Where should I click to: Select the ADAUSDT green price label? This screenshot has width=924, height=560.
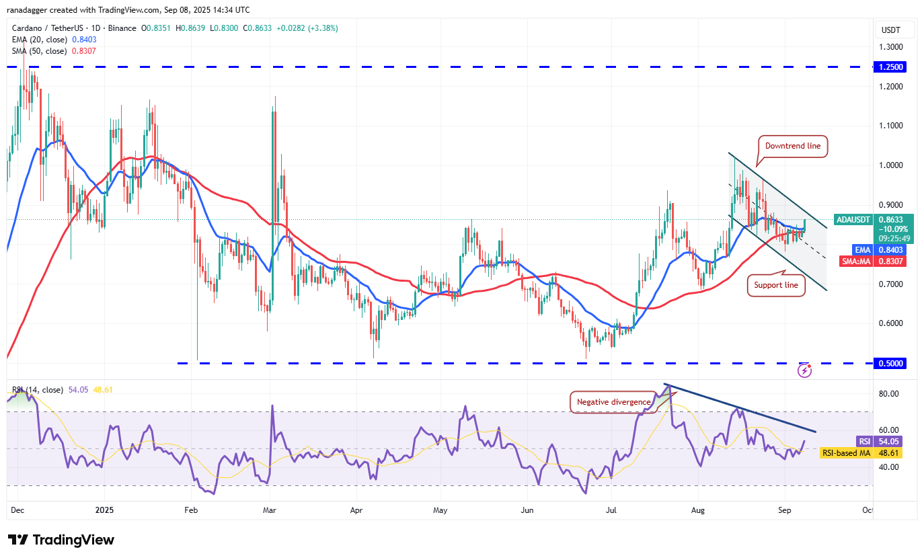[853, 219]
